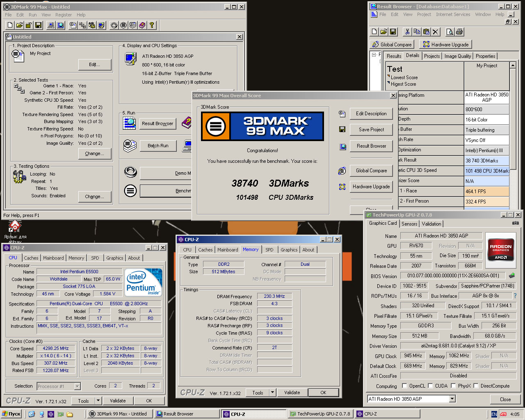Click the BIOS save icon in GPU-Z
The height and width of the screenshot is (420, 525).
tap(512, 276)
